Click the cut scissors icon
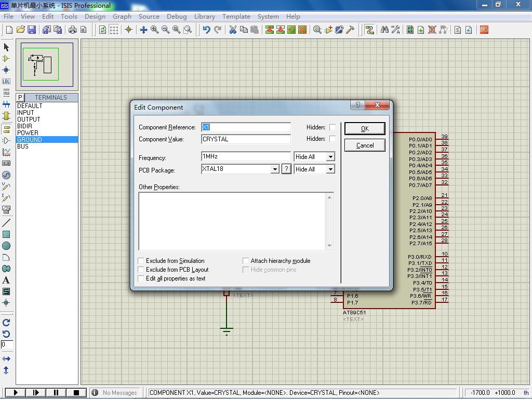The width and height of the screenshot is (532, 399). [x=233, y=30]
